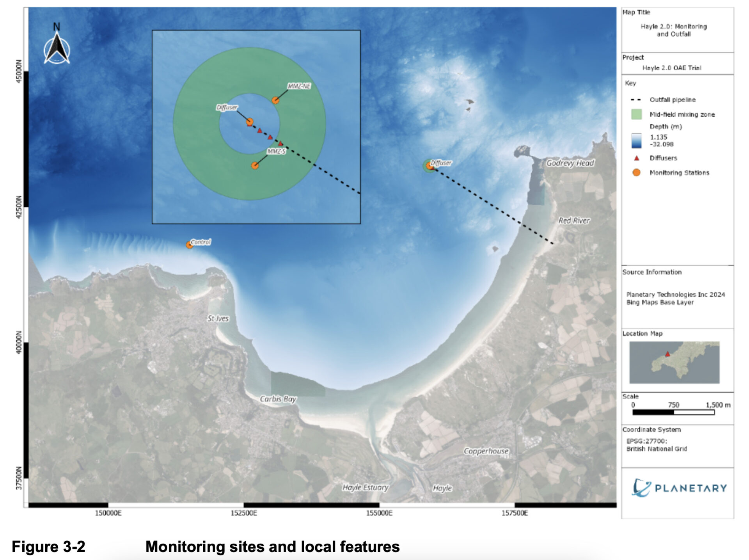The image size is (749, 560).
Task: Click the 37500N northing axis label
Action: click(x=19, y=478)
